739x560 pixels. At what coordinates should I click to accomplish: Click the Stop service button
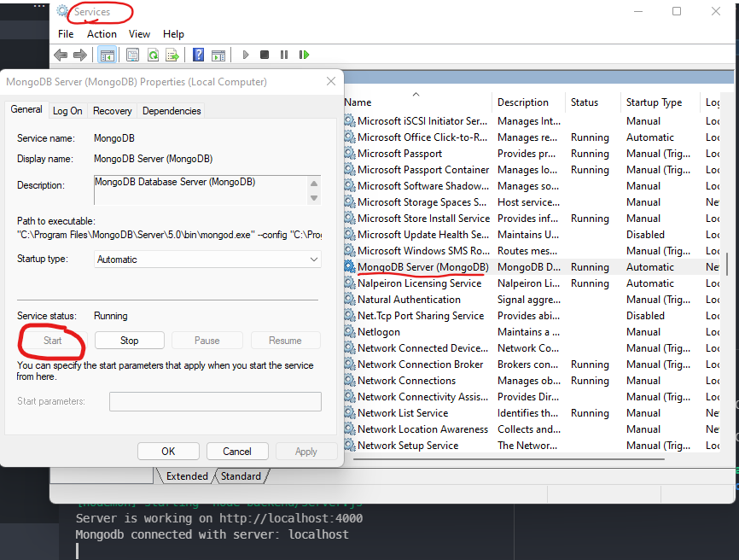coord(129,341)
